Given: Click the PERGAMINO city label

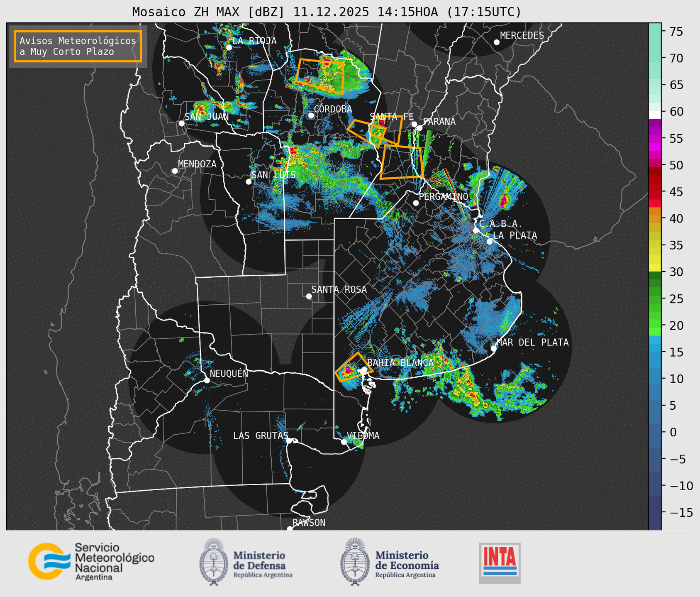Looking at the screenshot, I should (x=444, y=196).
